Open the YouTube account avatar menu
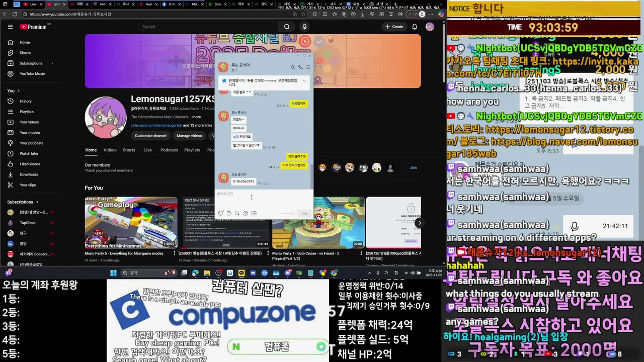 430,27
